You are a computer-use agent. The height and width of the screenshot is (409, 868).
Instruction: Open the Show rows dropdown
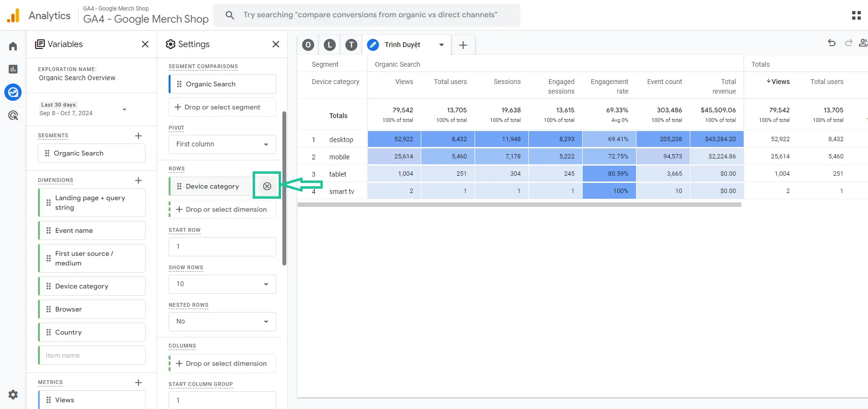(222, 284)
